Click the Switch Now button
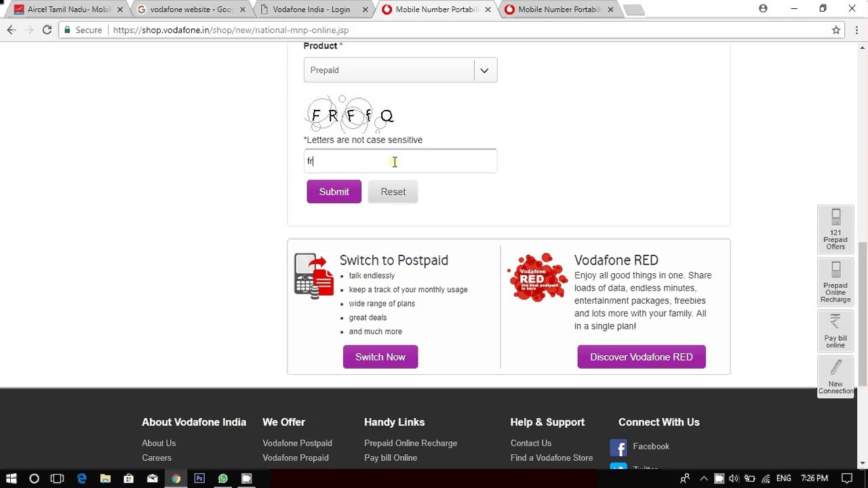This screenshot has width=868, height=488. click(x=380, y=357)
